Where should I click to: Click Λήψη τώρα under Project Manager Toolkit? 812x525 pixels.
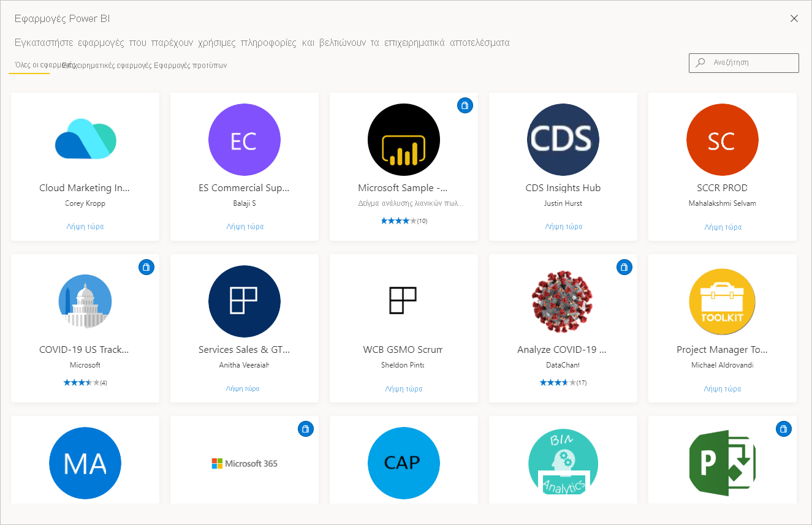pyautogui.click(x=722, y=388)
